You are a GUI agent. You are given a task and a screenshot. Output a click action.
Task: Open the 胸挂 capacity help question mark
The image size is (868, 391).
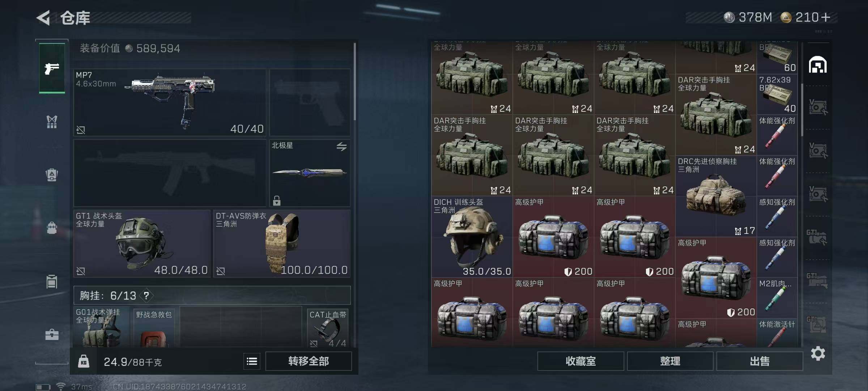(x=146, y=296)
